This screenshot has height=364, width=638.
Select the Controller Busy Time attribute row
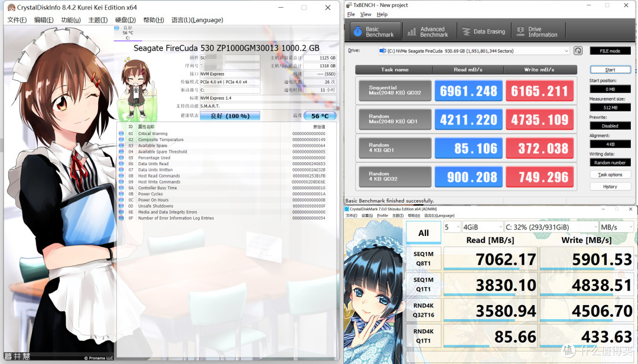click(223, 188)
